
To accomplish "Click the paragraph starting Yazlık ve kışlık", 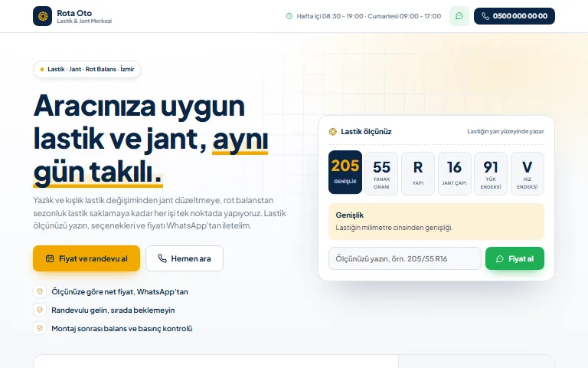I will pos(160,213).
